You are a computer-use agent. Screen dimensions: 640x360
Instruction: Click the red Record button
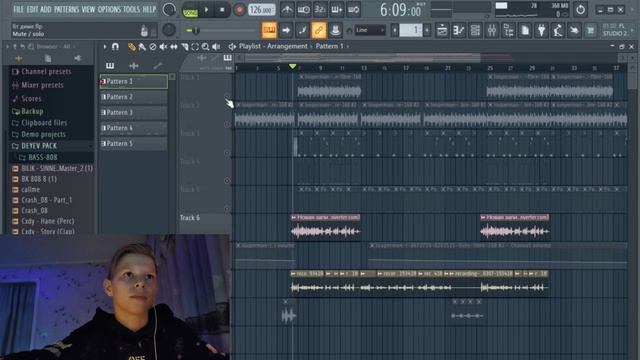click(239, 10)
